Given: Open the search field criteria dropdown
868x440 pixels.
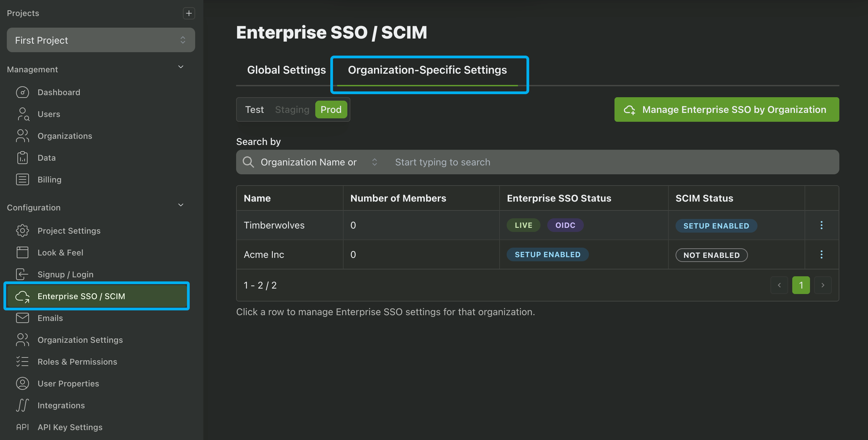Looking at the screenshot, I should [x=374, y=162].
